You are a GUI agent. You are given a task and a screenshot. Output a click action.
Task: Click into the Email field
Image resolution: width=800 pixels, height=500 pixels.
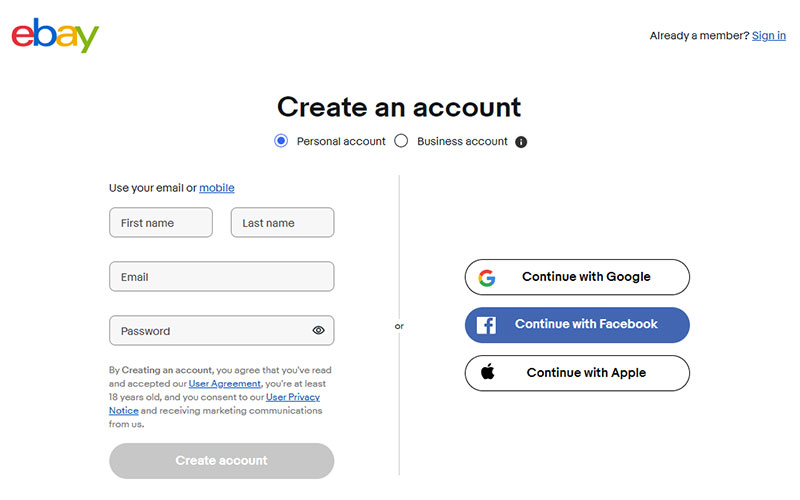coord(221,277)
